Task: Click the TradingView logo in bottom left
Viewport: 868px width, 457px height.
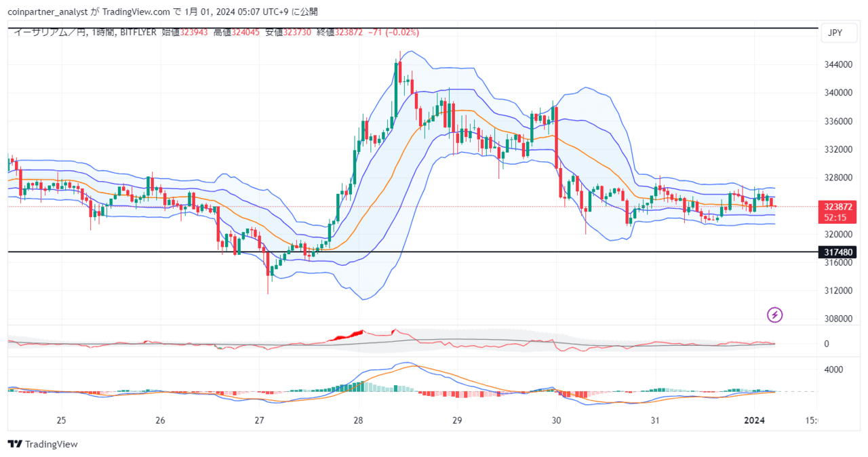Action: coord(43,444)
